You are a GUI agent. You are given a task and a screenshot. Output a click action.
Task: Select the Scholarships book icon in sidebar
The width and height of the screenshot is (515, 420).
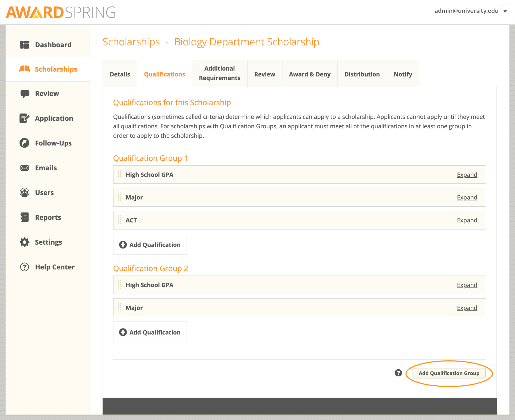24,69
